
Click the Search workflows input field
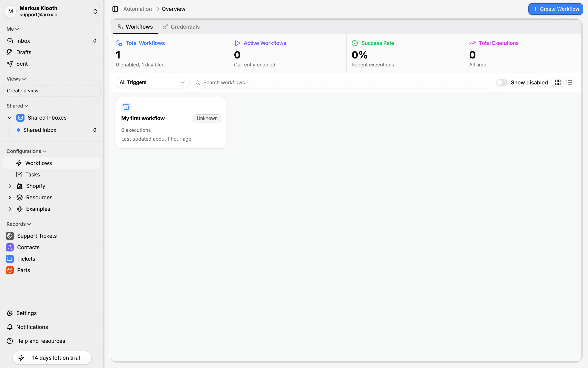click(343, 83)
